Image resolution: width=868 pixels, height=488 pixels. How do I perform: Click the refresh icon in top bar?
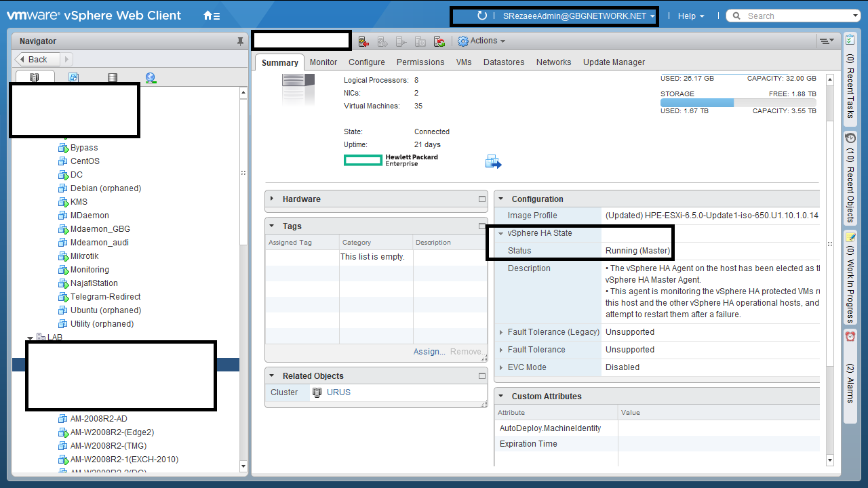481,16
